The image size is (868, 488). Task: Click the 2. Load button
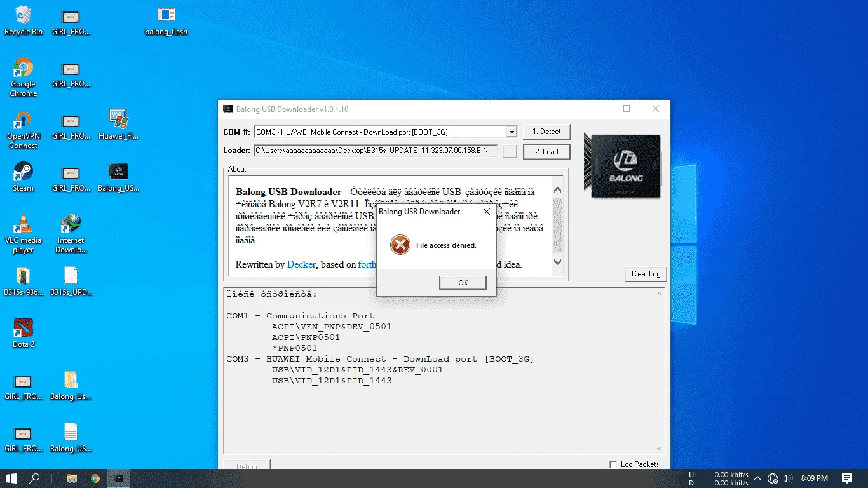tap(546, 152)
